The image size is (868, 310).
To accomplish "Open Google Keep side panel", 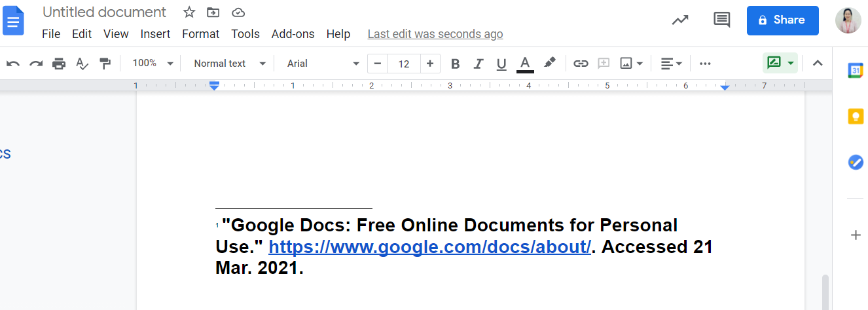I will click(856, 117).
